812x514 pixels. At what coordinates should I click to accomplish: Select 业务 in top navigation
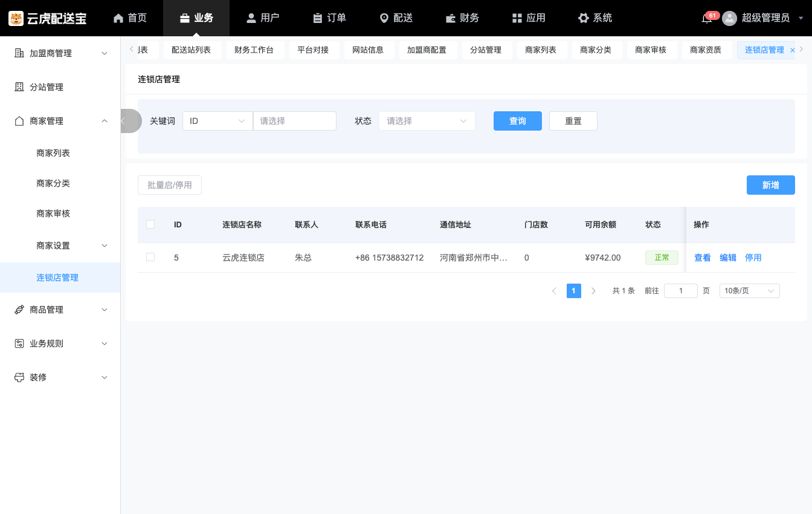pyautogui.click(x=196, y=18)
